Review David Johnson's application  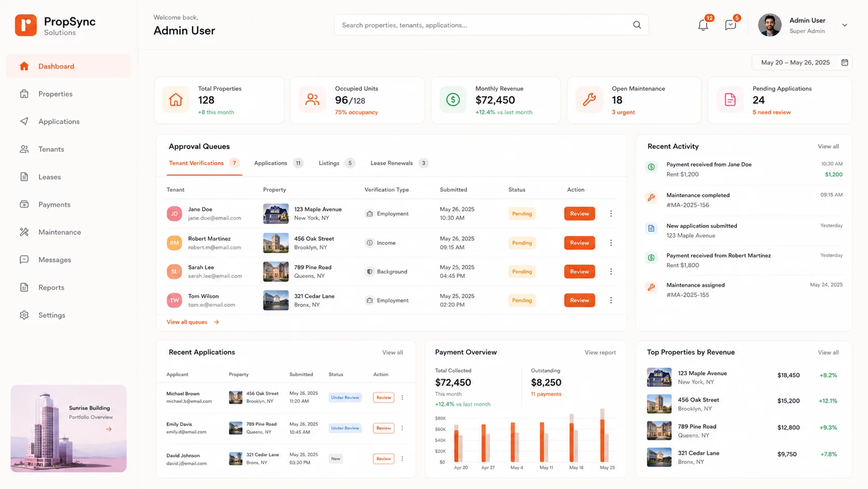pos(384,459)
